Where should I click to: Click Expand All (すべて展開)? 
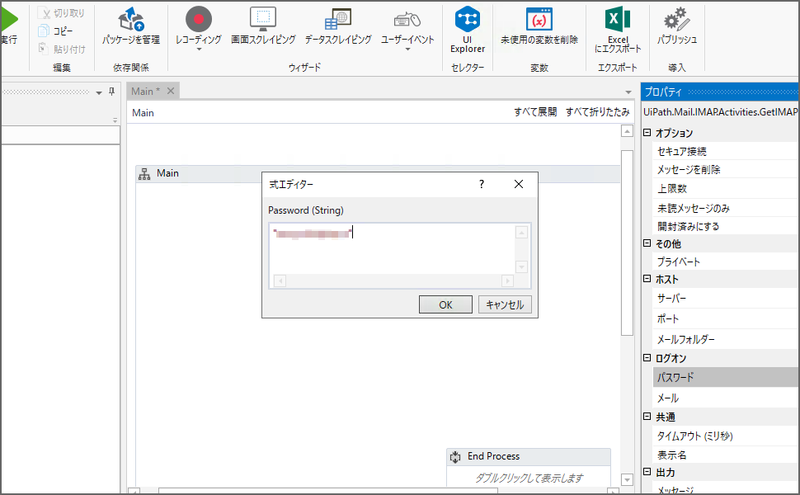pyautogui.click(x=535, y=112)
